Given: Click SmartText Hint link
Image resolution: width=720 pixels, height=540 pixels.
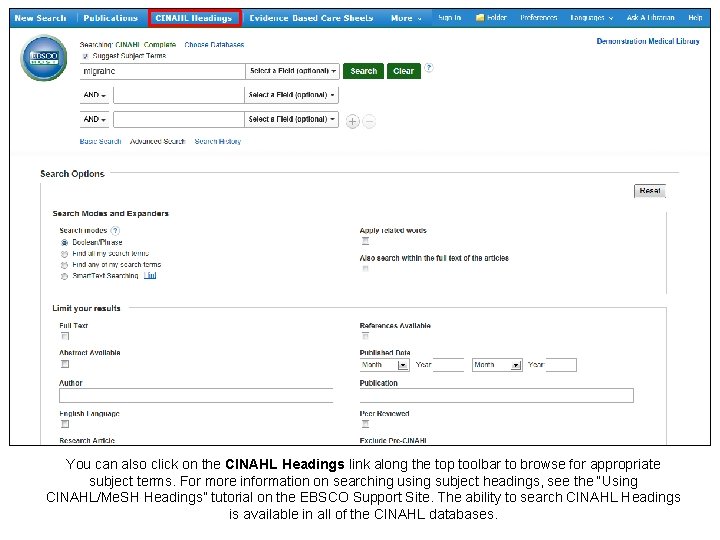Looking at the screenshot, I should pyautogui.click(x=150, y=276).
